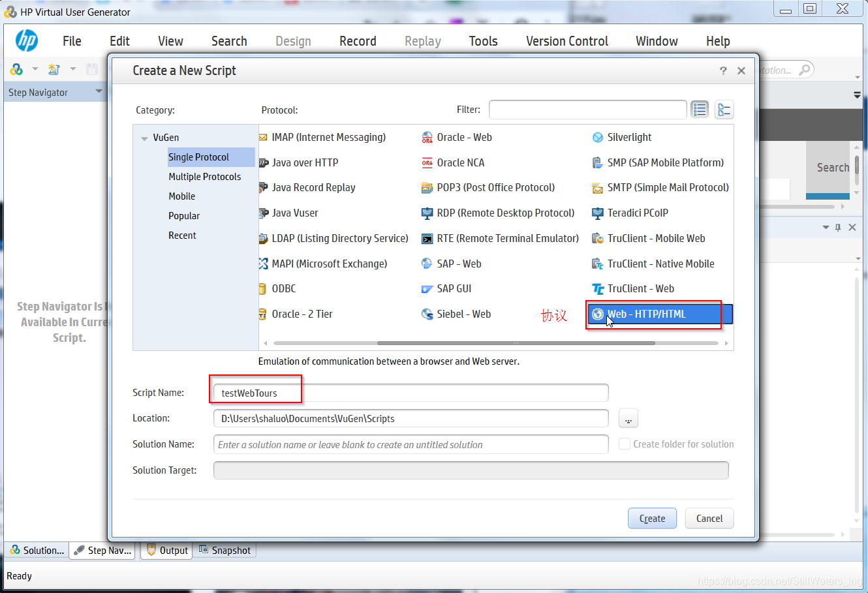Choose the Oracle - Web protocol icon
Image resolution: width=868 pixels, height=593 pixels.
(427, 138)
